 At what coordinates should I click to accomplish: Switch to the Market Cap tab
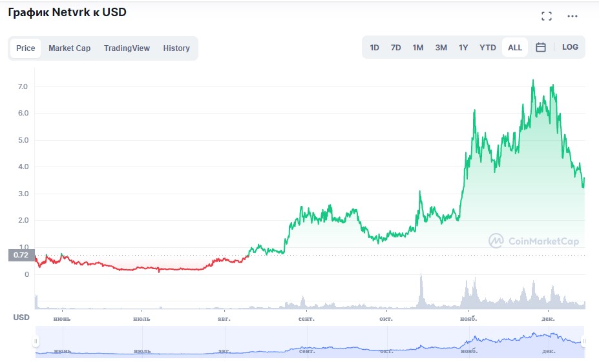click(70, 48)
